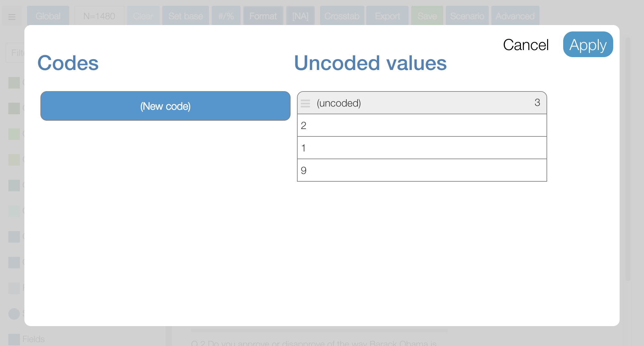Viewport: 644px width, 346px height.
Task: Open the Scenario menu
Action: (x=467, y=16)
